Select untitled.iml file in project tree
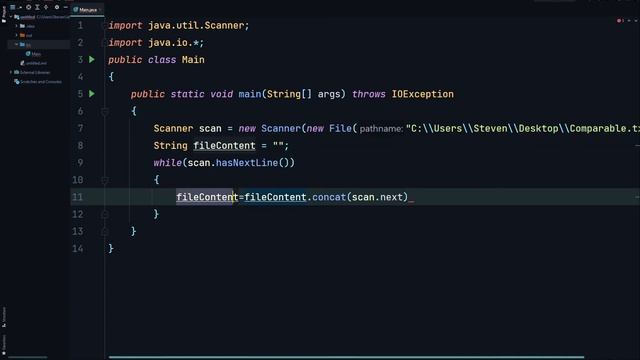This screenshot has height=360, width=640. (x=33, y=63)
